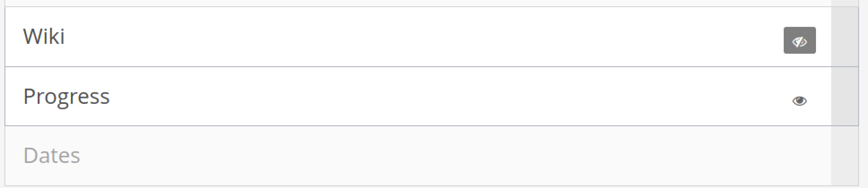Click the Wiki page label
Image resolution: width=868 pixels, height=188 pixels.
pyautogui.click(x=44, y=36)
